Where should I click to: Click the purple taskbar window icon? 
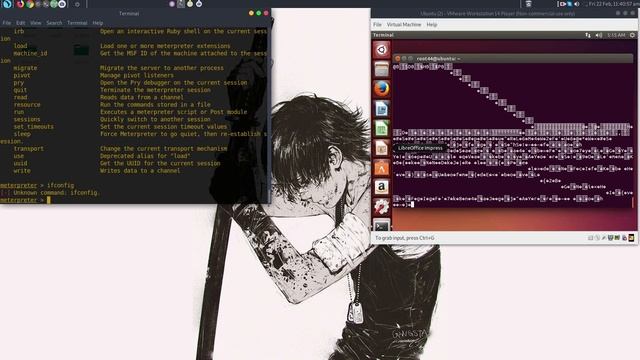click(x=172, y=4)
